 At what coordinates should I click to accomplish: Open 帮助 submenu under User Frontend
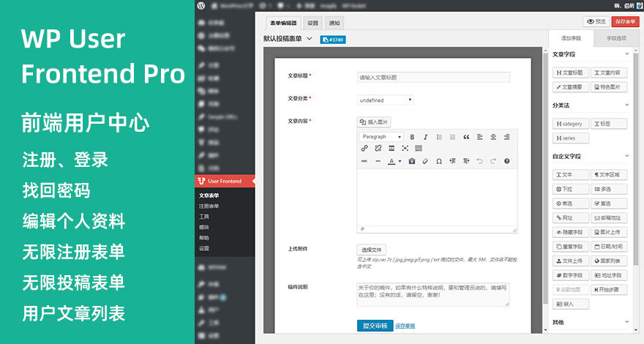[x=204, y=238]
